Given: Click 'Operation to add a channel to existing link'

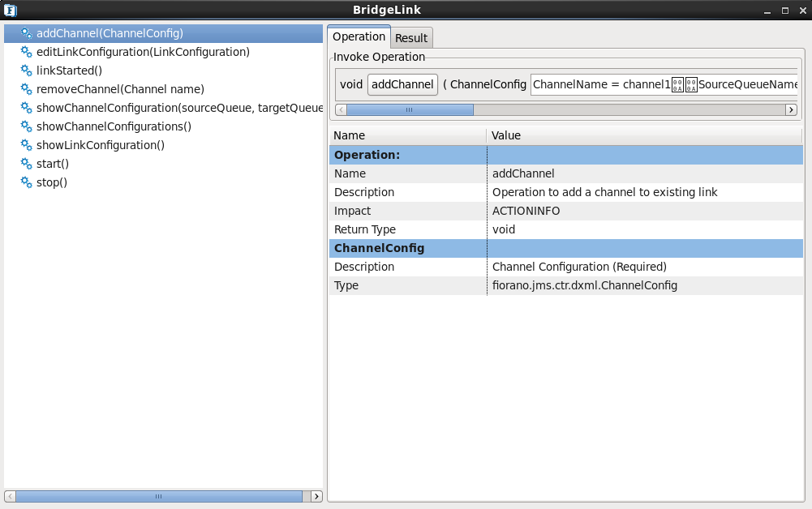Looking at the screenshot, I should pos(604,192).
